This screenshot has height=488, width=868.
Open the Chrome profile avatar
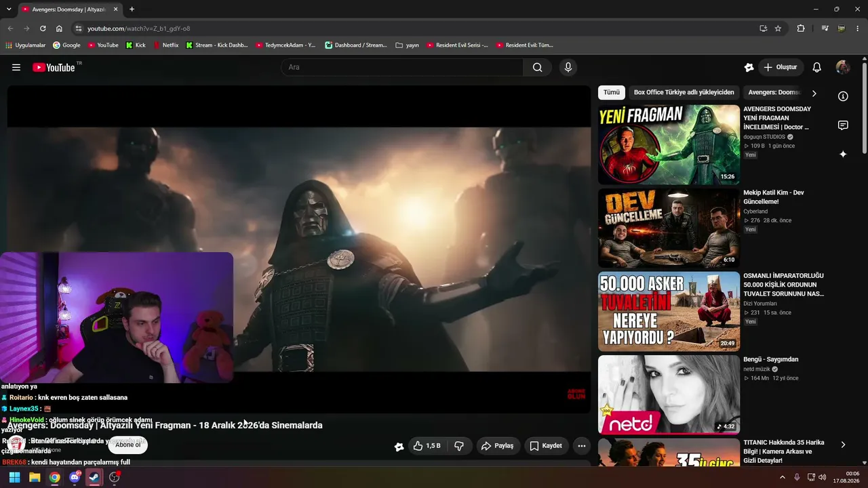pyautogui.click(x=841, y=28)
